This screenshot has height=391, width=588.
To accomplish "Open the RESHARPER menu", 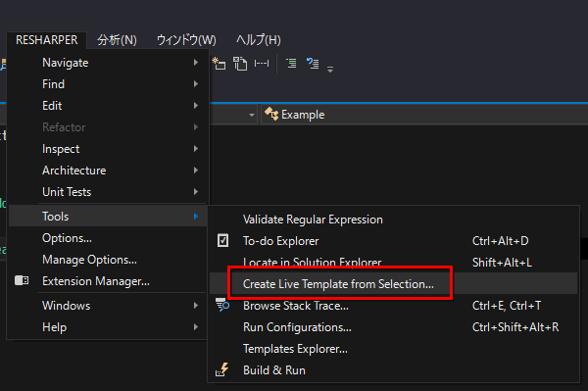I will pos(46,40).
